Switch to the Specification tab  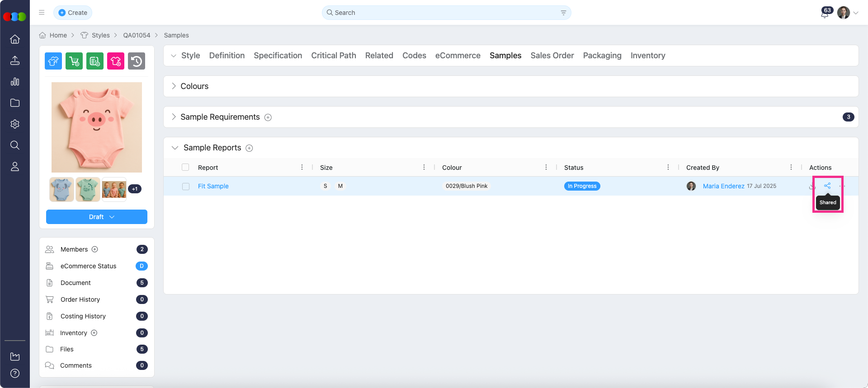click(278, 56)
